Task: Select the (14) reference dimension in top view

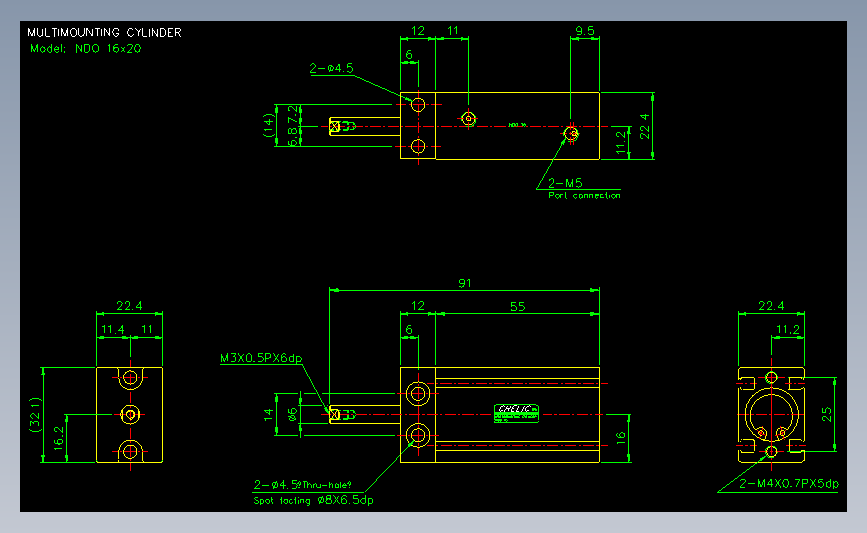Action: [269, 126]
